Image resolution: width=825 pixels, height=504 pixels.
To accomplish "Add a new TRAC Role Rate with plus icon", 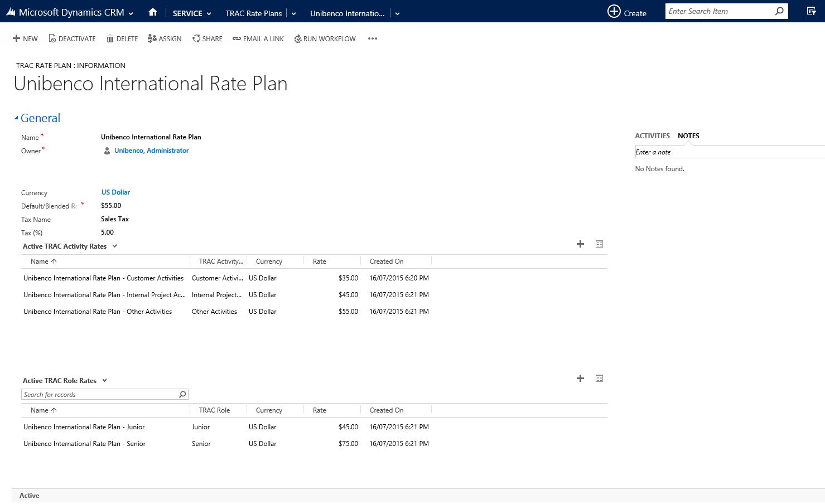I will tap(580, 378).
